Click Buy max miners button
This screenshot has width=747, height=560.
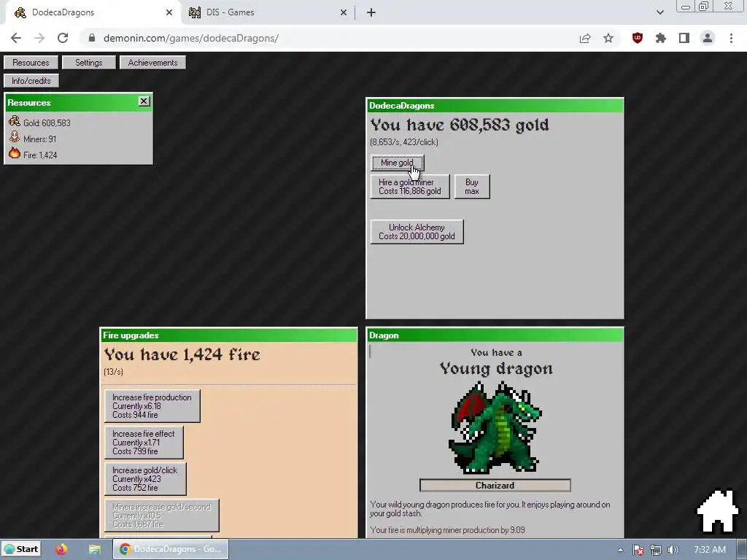(x=472, y=187)
